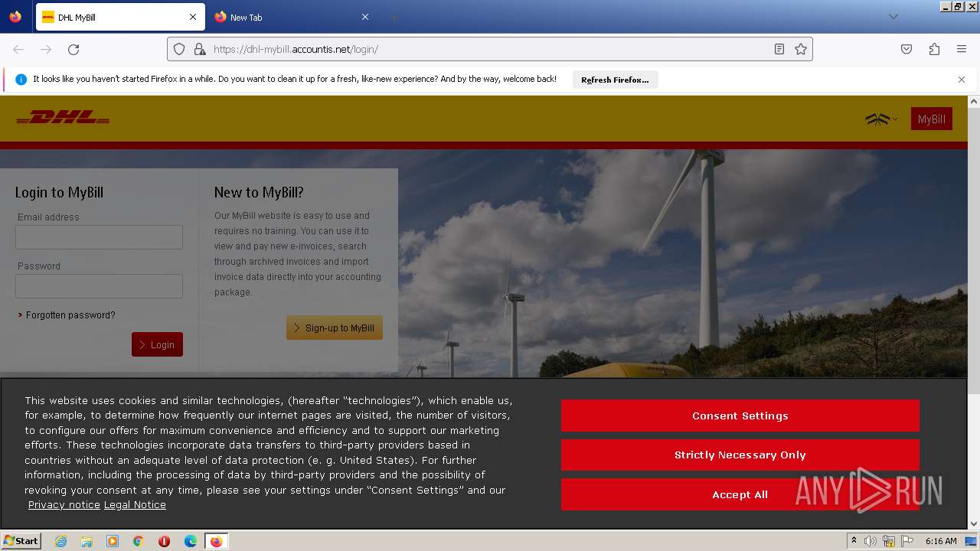Click the red Login button
The height and width of the screenshot is (551, 980).
[x=157, y=344]
